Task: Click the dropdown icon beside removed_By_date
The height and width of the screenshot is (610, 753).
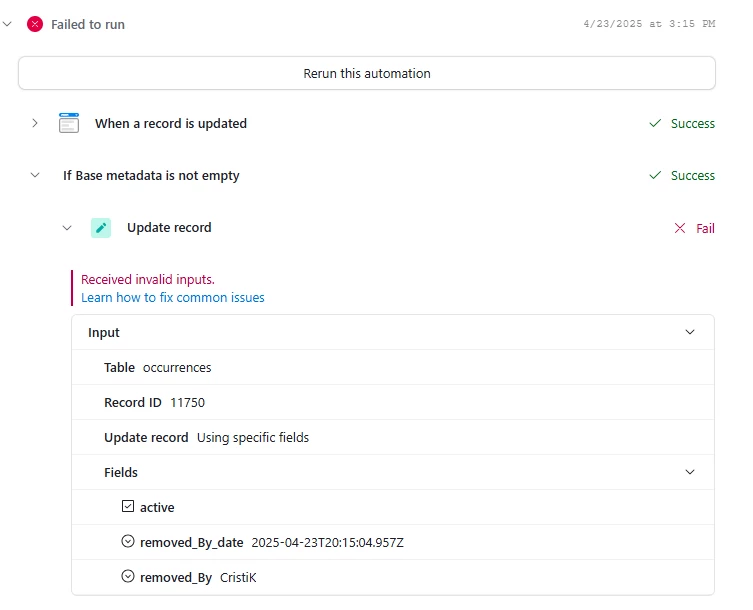Action: pyautogui.click(x=128, y=541)
